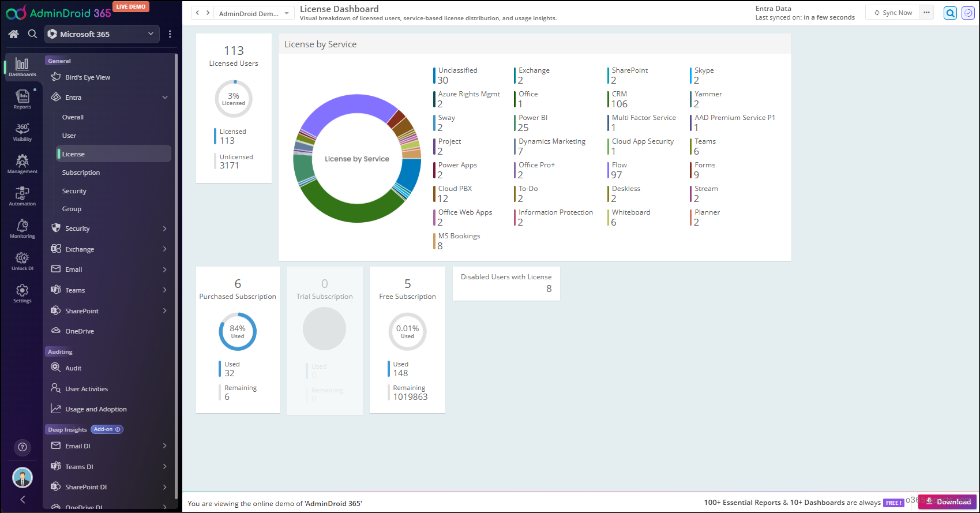Click the Disabled Users with License card
Viewport: 980px width, 513px height.
tap(506, 283)
